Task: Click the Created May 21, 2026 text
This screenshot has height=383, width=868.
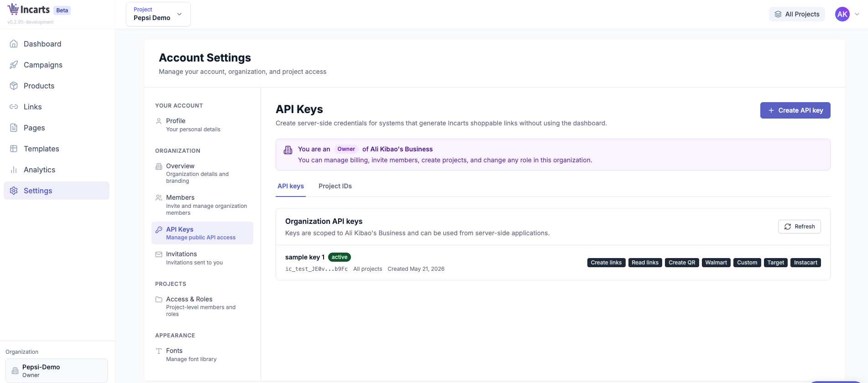Action: coord(416,269)
